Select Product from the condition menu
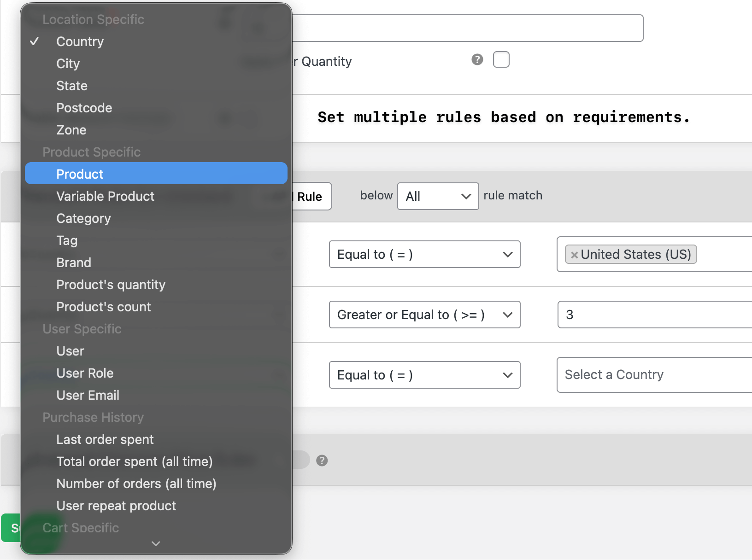 (x=80, y=174)
